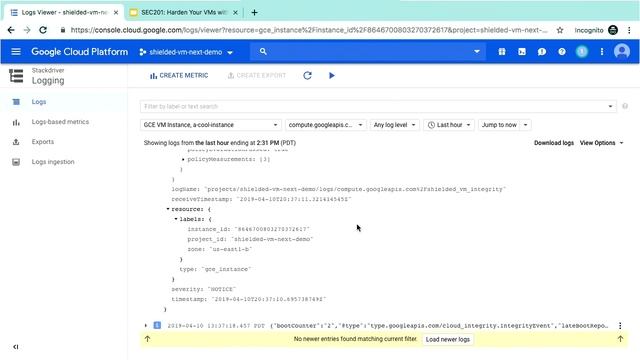
Task: Select Logs in the sidebar
Action: tap(39, 102)
